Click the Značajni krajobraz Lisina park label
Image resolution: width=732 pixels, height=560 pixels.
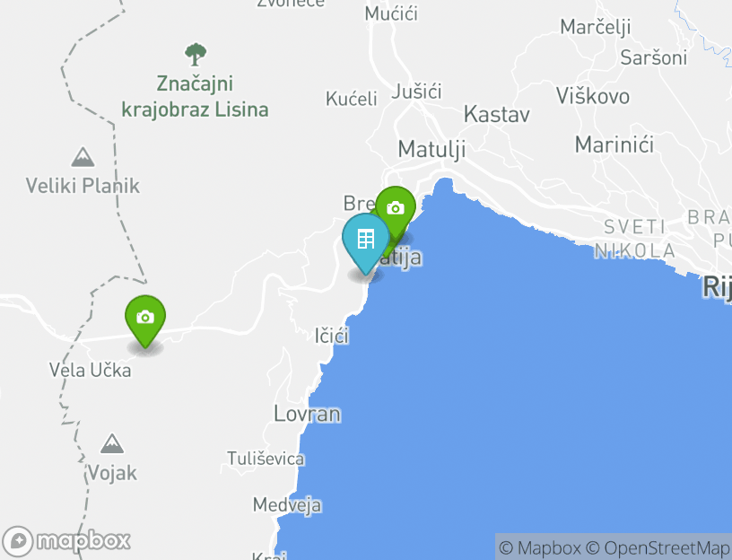point(196,97)
